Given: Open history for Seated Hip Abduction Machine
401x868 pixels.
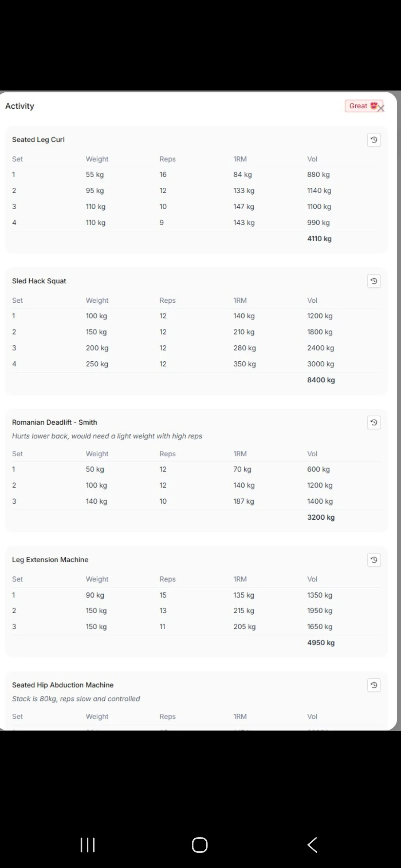Looking at the screenshot, I should (x=374, y=685).
